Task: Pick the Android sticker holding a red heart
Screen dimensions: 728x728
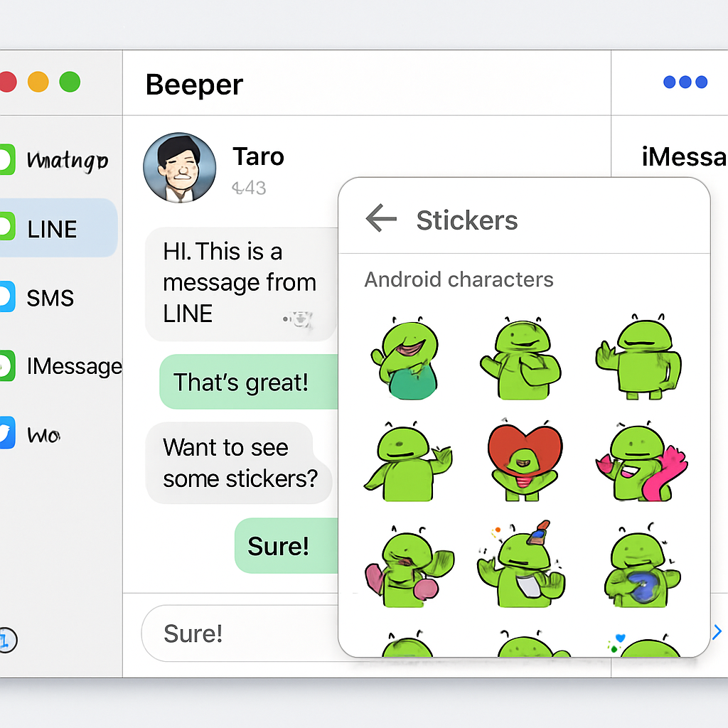Action: (524, 460)
